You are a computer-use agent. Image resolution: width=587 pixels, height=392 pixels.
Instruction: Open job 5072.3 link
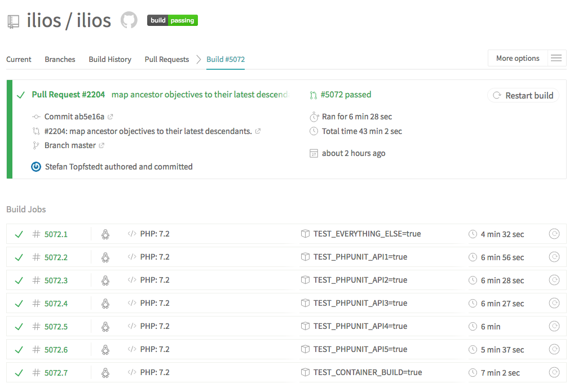pyautogui.click(x=56, y=280)
